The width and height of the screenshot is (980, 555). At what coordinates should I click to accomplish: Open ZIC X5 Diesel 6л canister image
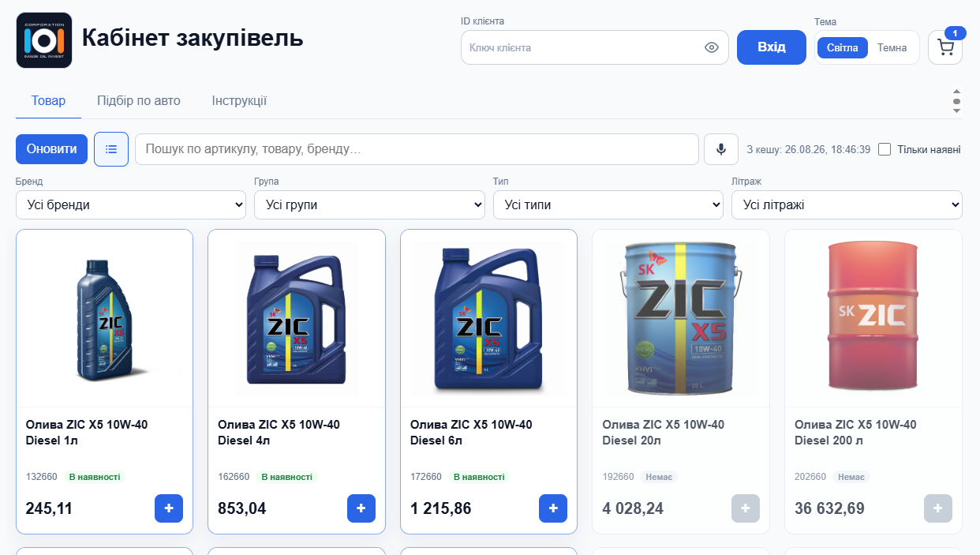pyautogui.click(x=489, y=318)
